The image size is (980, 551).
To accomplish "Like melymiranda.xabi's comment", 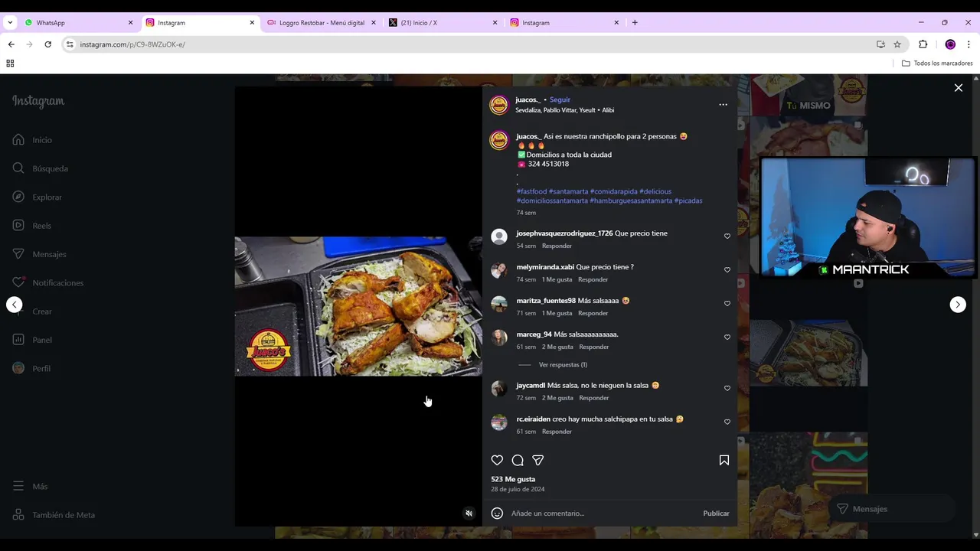I will pos(727,270).
